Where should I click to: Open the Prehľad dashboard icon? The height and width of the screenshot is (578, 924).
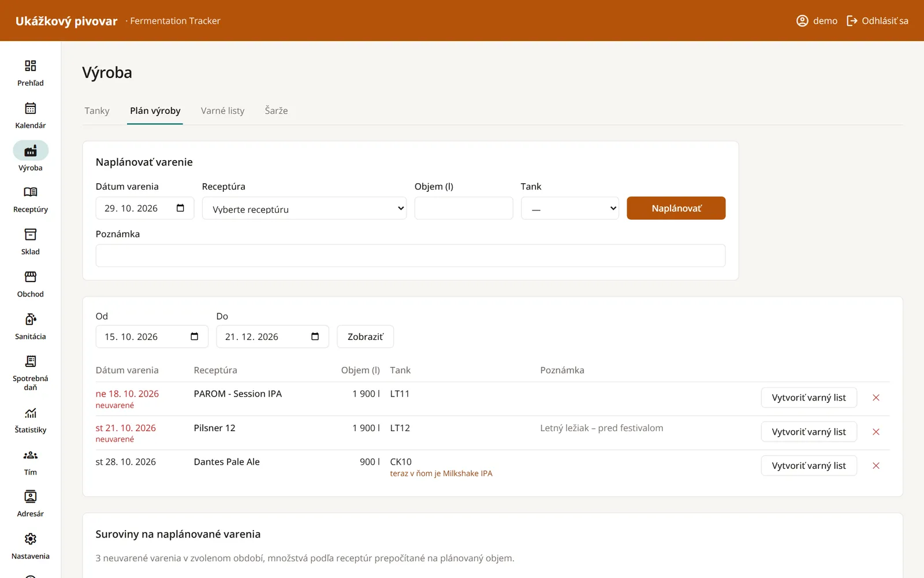tap(31, 66)
